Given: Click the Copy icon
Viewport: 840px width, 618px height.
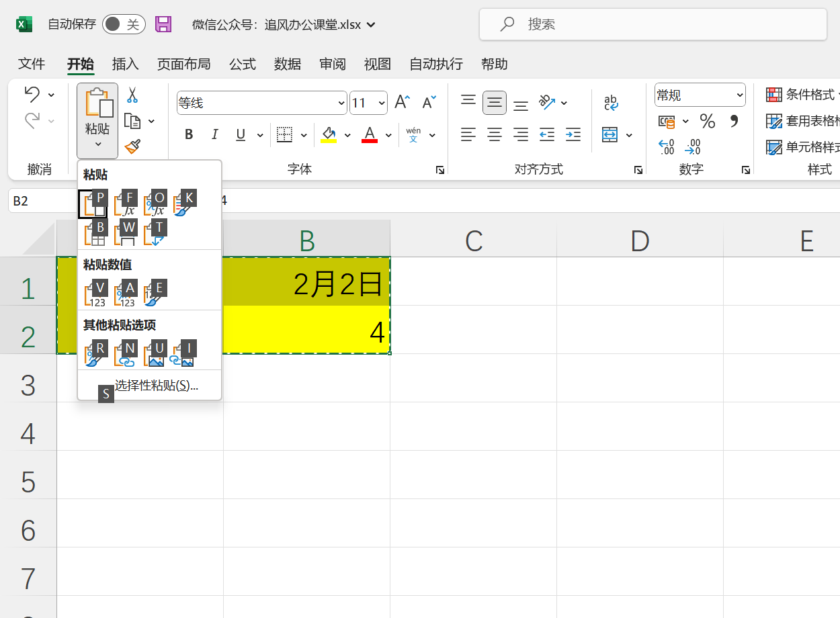Looking at the screenshot, I should click(x=133, y=121).
